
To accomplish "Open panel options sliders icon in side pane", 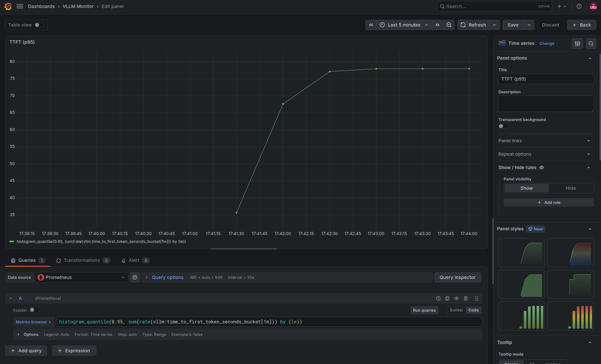I will [x=577, y=43].
